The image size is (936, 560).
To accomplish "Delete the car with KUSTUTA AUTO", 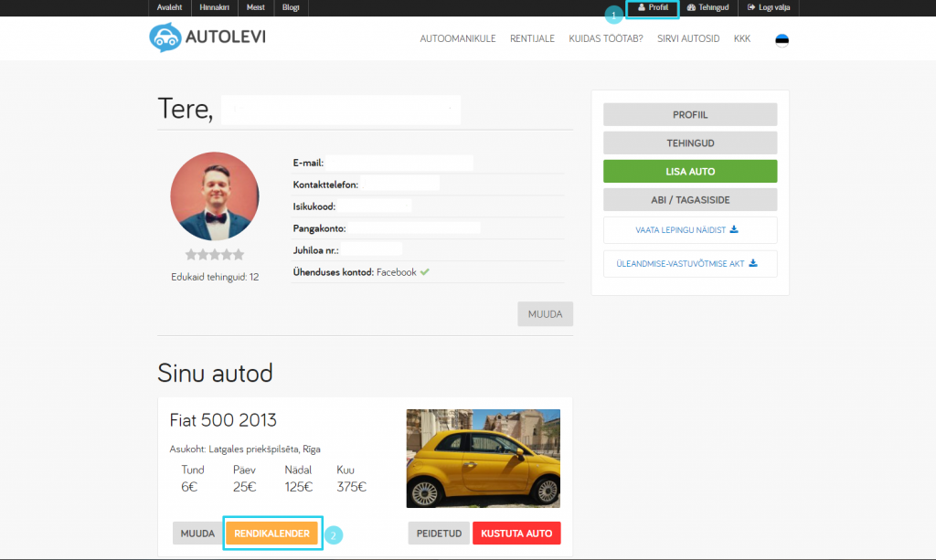I will [516, 533].
